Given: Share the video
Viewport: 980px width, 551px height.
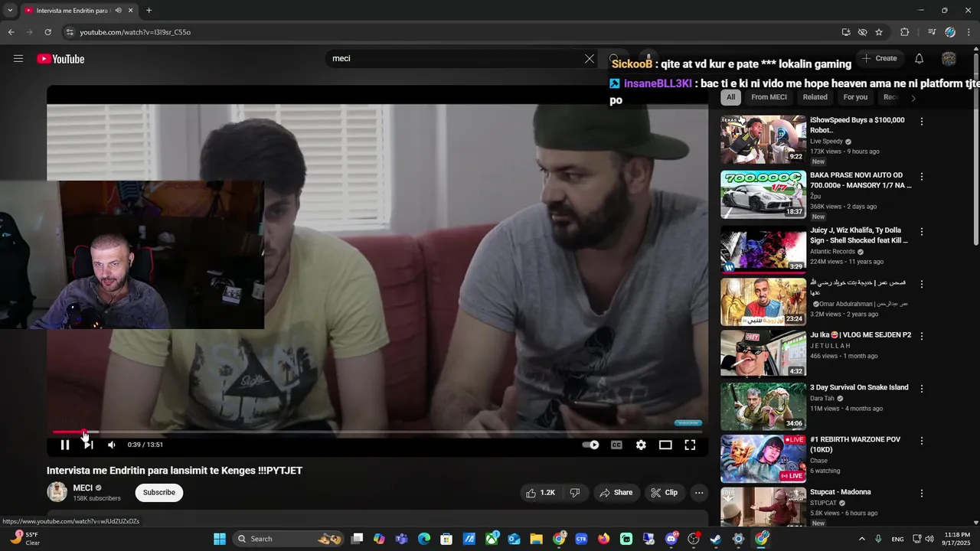Looking at the screenshot, I should [x=616, y=493].
